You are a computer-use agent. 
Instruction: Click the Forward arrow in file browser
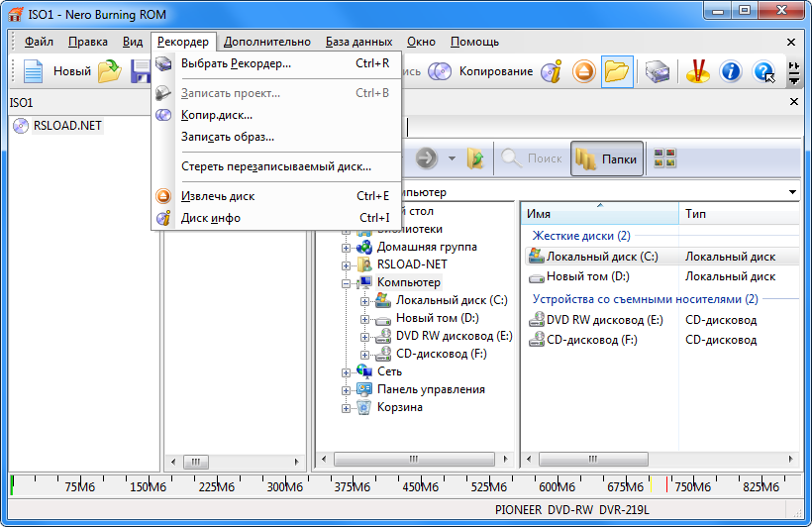(426, 158)
